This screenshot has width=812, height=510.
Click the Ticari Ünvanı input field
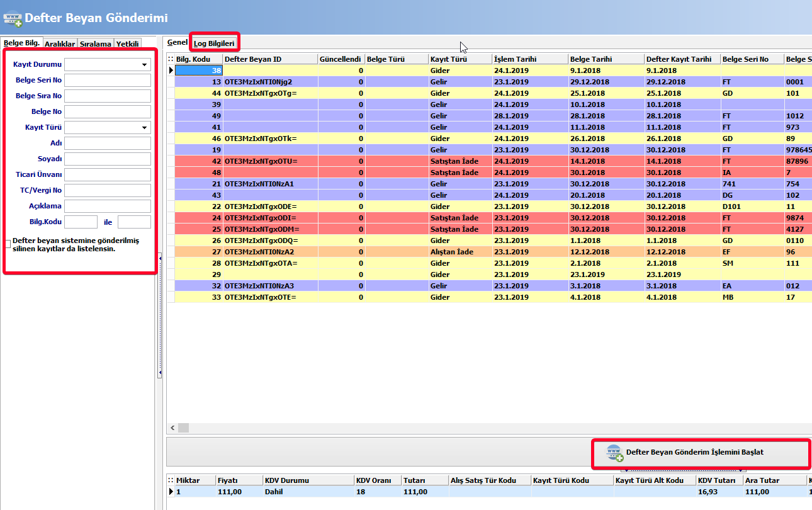tap(108, 175)
